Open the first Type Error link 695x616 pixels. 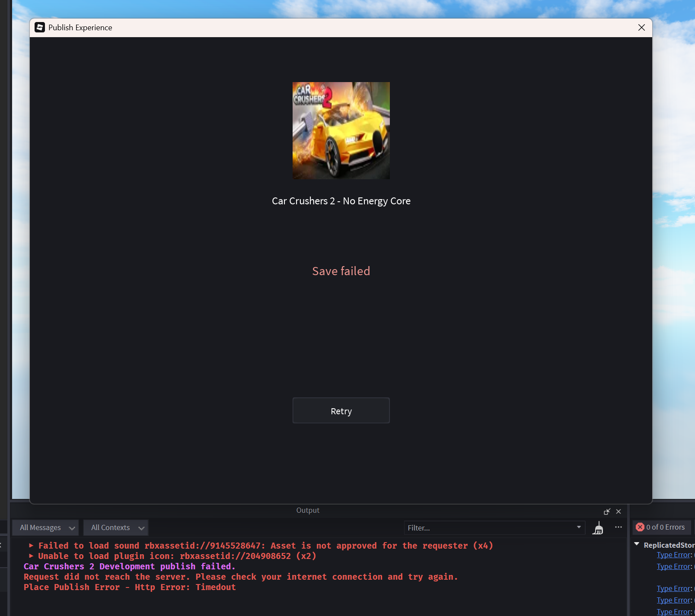point(673,555)
